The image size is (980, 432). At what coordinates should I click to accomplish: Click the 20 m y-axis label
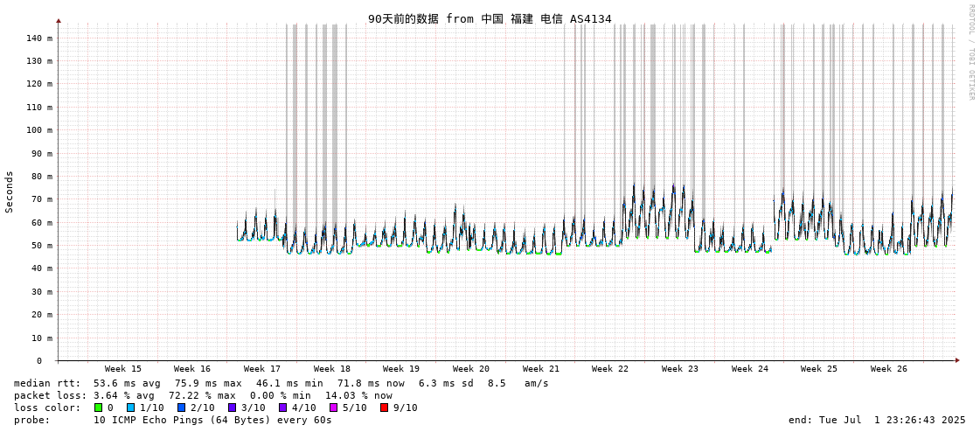tap(42, 315)
